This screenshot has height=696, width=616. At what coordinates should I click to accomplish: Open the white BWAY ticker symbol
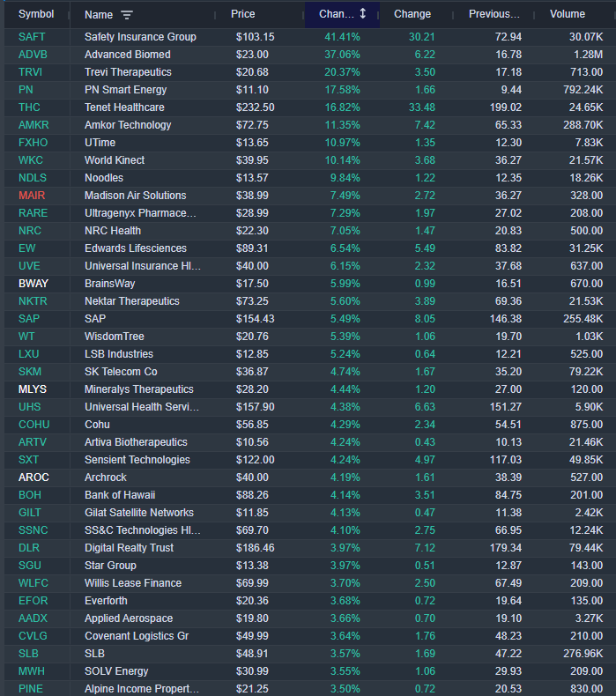(33, 284)
